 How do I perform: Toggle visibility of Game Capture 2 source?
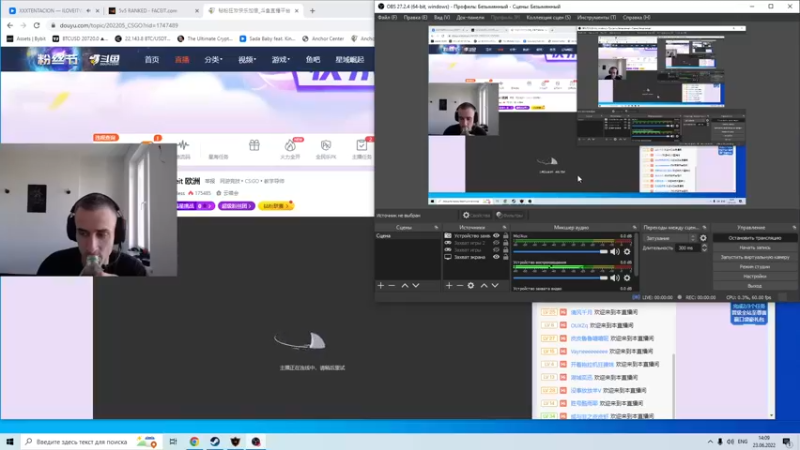(x=496, y=243)
